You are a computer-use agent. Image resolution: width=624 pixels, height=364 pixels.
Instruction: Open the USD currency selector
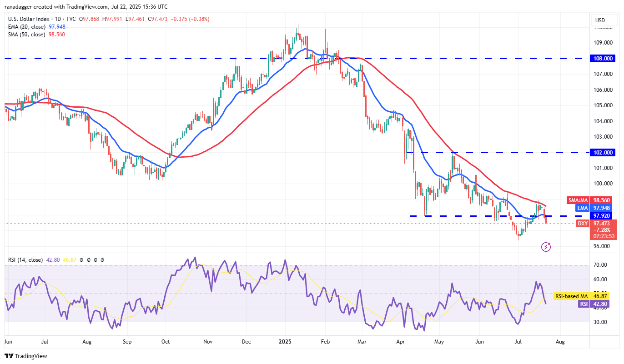point(600,20)
